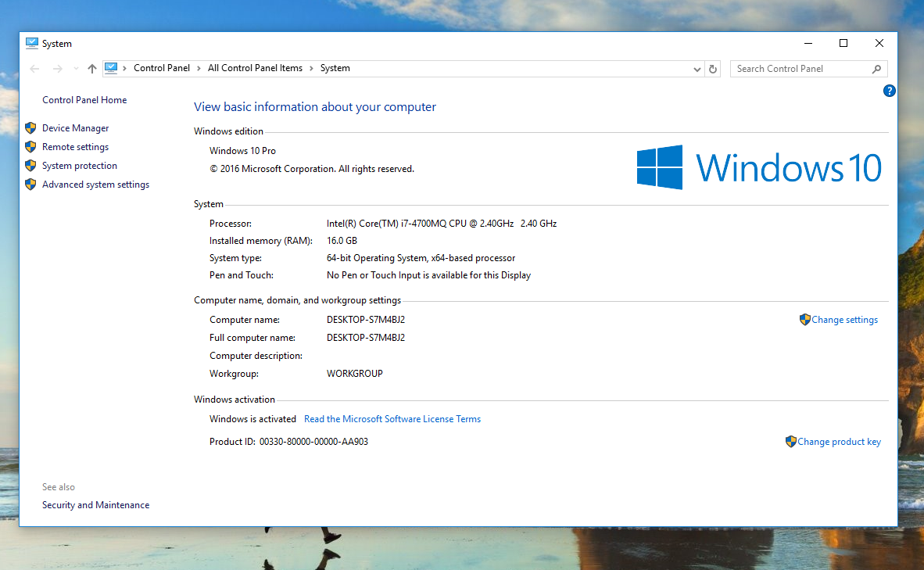Click the No Pen or Touch Input text

coord(428,275)
